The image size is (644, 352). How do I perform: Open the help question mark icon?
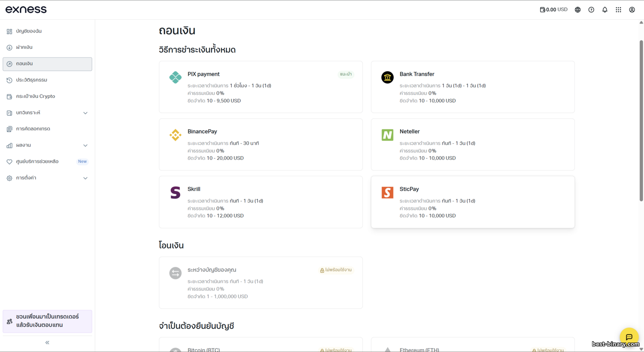591,10
